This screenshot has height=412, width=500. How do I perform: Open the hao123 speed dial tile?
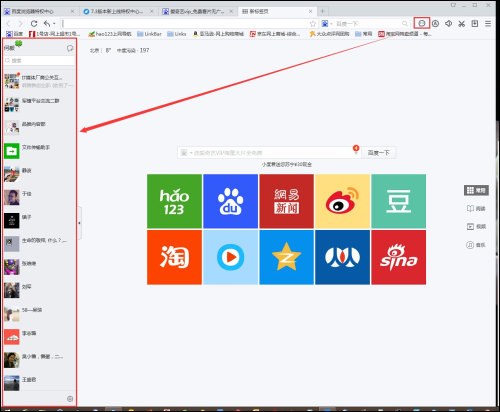(174, 201)
